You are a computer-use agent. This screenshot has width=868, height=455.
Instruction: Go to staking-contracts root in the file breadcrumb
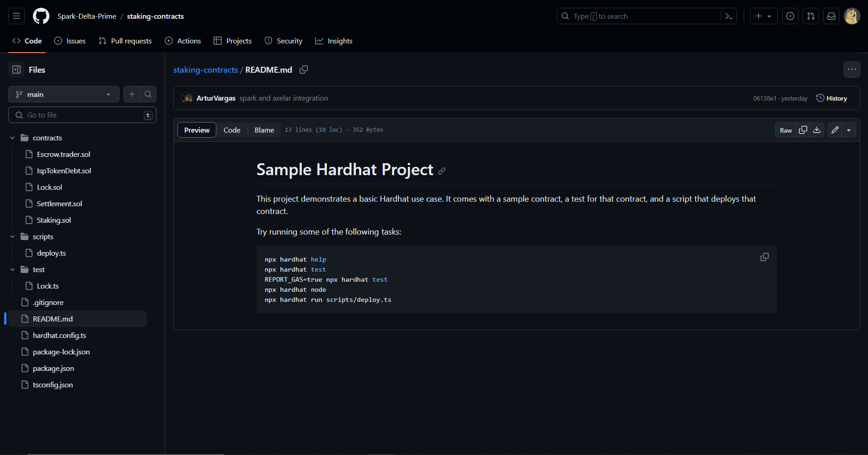[x=205, y=70]
